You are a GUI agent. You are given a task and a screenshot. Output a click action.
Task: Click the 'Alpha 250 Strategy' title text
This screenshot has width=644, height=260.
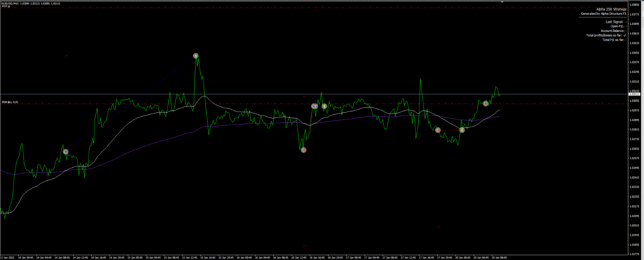tap(611, 9)
